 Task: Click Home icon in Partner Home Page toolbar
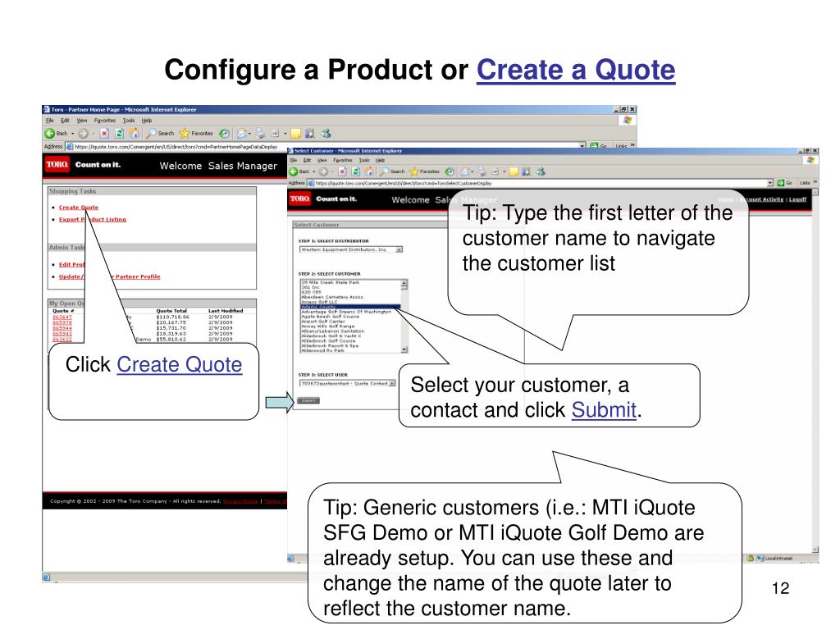coord(134,134)
